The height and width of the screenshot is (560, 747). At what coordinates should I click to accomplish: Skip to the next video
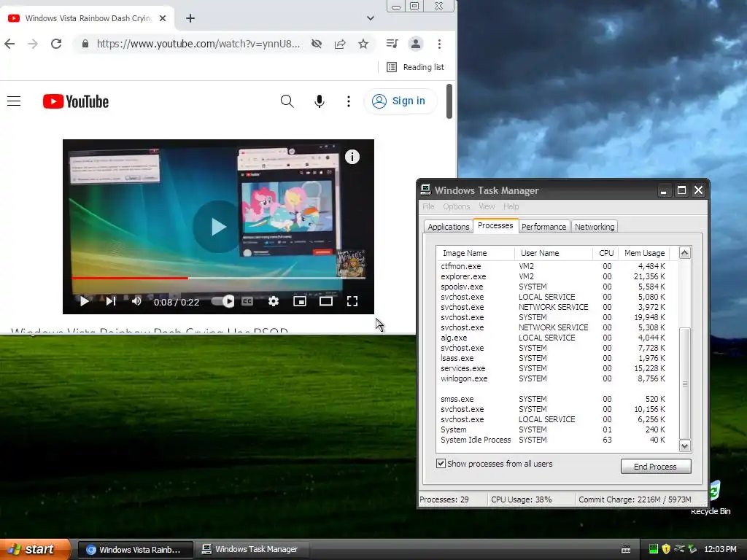coord(111,301)
